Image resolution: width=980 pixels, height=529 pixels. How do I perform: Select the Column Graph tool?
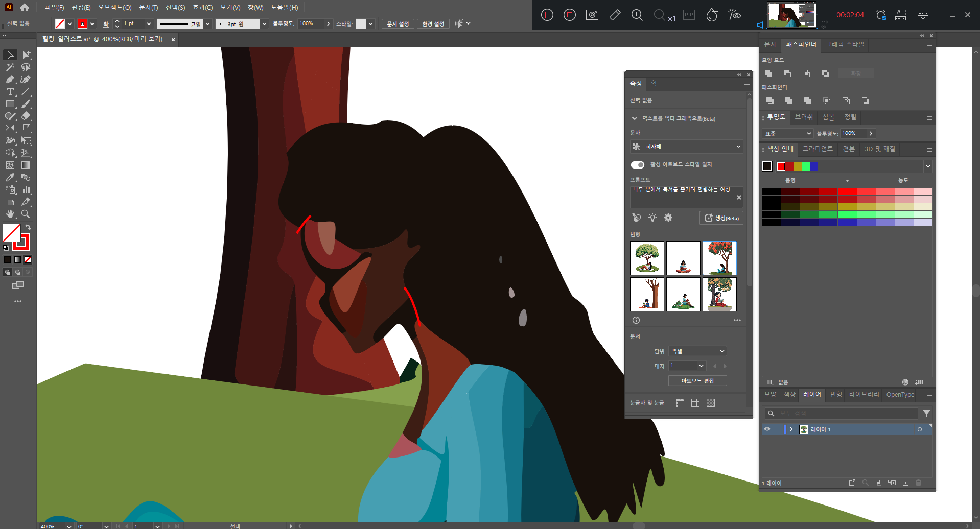[26, 189]
